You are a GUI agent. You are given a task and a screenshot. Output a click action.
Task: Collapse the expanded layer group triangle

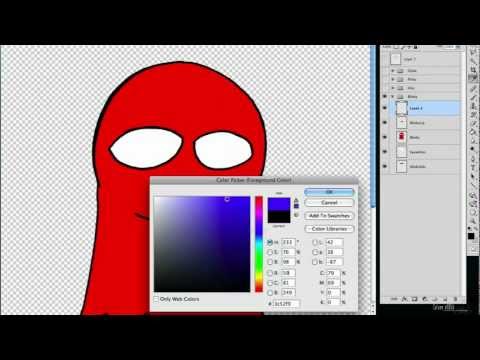[x=393, y=97]
